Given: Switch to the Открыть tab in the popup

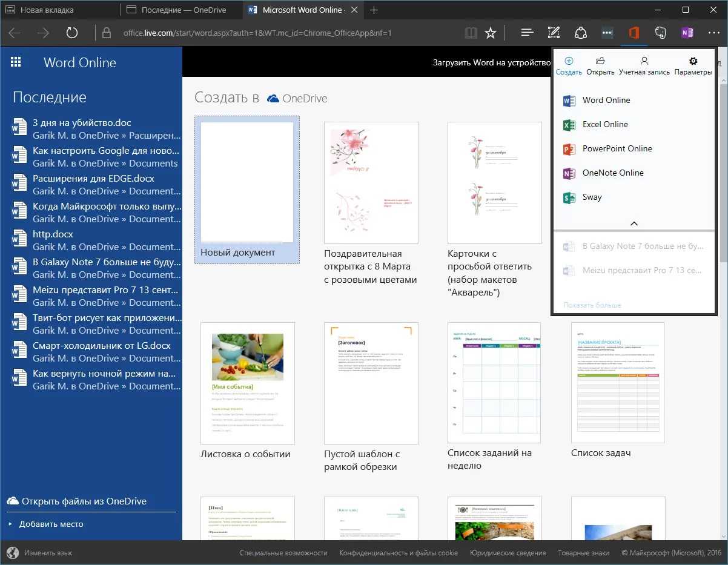Looking at the screenshot, I should pyautogui.click(x=600, y=66).
